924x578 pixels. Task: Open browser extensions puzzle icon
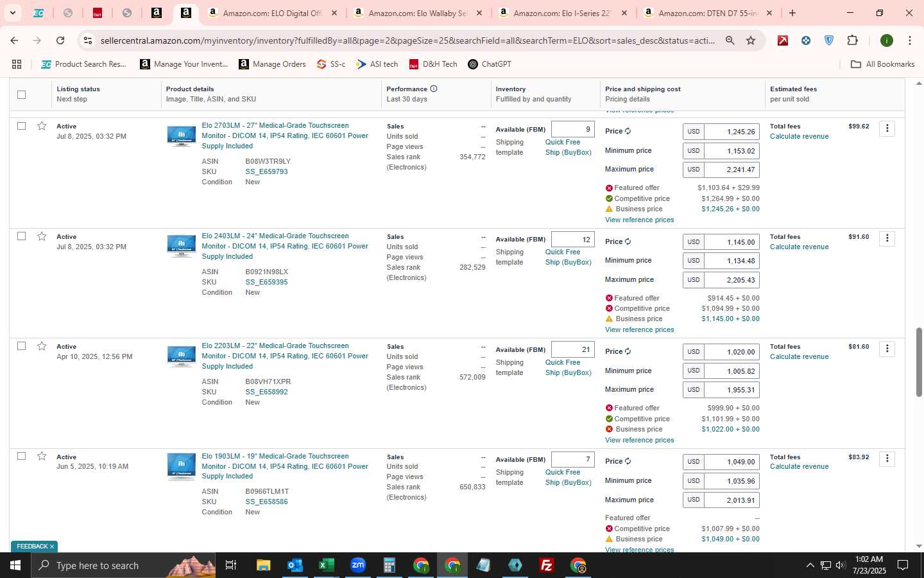[x=852, y=40]
